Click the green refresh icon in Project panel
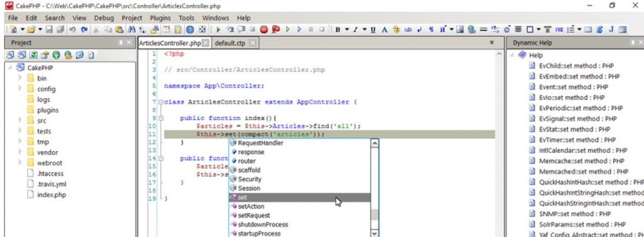 (33, 55)
